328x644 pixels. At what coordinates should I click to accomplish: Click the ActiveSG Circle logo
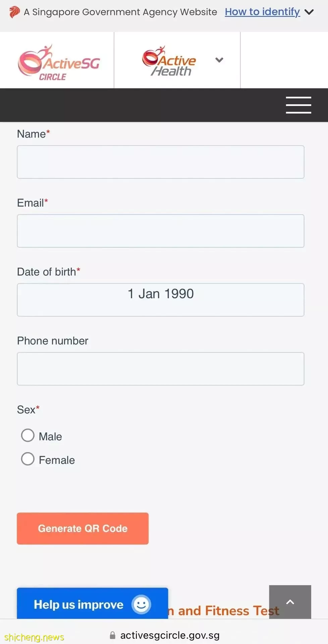pyautogui.click(x=59, y=62)
